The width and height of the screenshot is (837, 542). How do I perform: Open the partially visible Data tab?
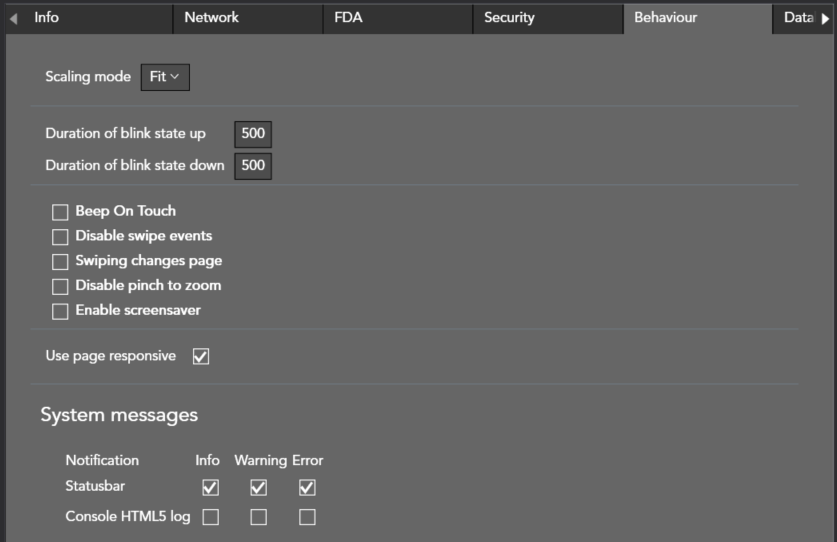click(x=797, y=18)
